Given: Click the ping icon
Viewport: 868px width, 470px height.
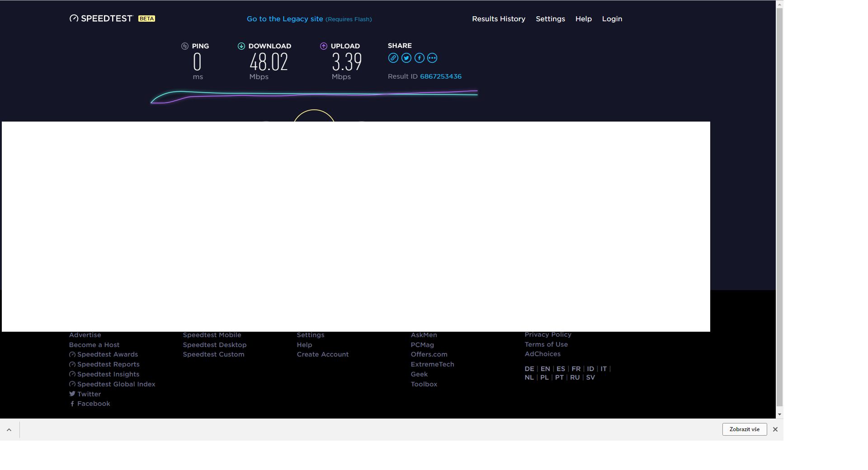Looking at the screenshot, I should click(185, 46).
